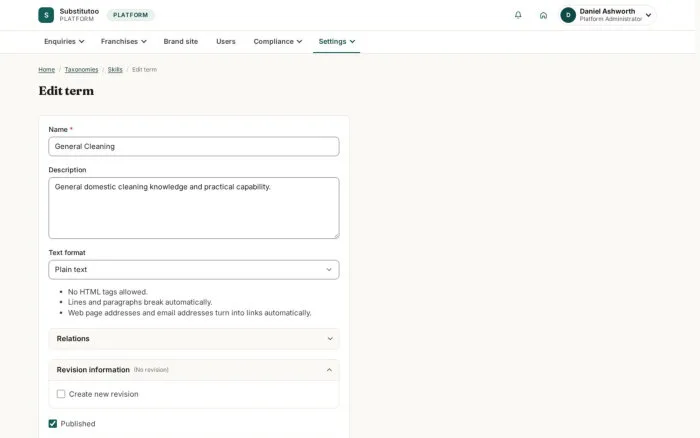Click the 'Platform Administrator' role text
This screenshot has width=700, height=438.
click(611, 19)
